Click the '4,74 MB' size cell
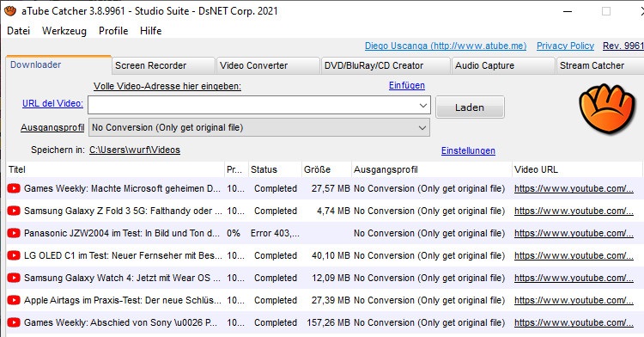This screenshot has width=644, height=337. pyautogui.click(x=333, y=211)
